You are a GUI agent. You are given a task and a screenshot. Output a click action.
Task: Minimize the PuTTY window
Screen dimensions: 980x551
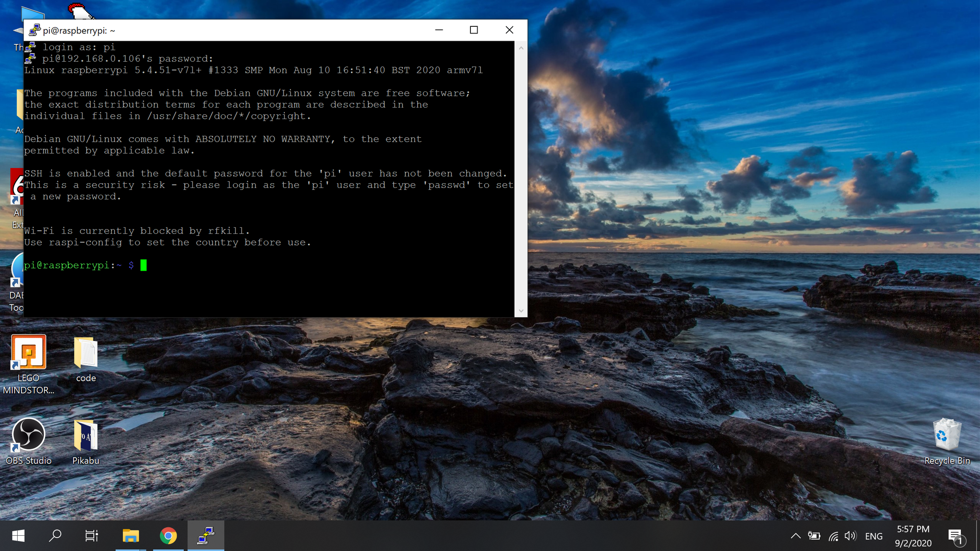tap(439, 30)
